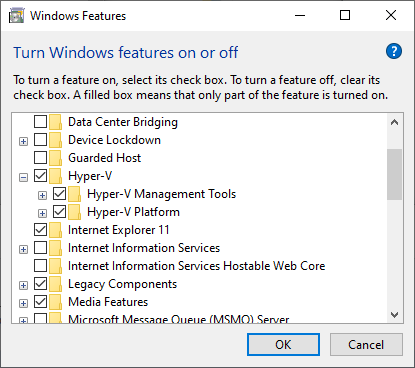
Task: Select the Hyper-V Platform label
Action: [x=133, y=212]
